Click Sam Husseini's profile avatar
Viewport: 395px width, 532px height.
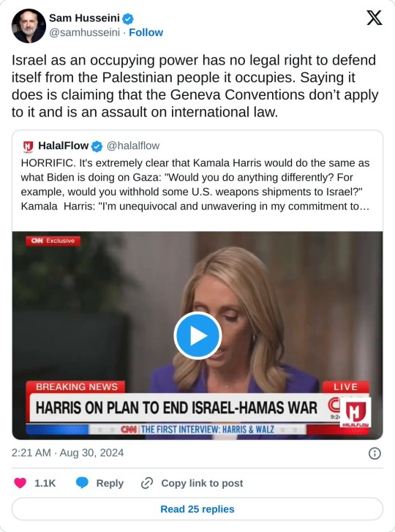(x=29, y=26)
